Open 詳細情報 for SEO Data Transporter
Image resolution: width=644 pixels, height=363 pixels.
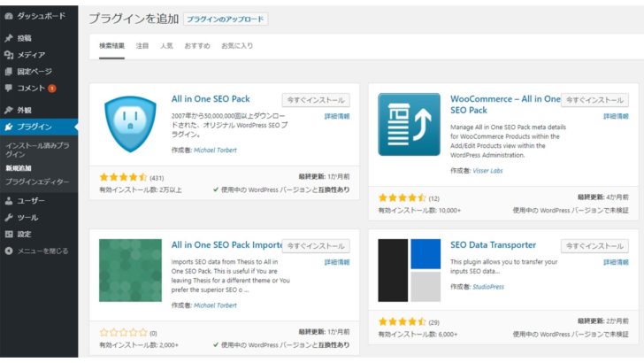[616, 262]
